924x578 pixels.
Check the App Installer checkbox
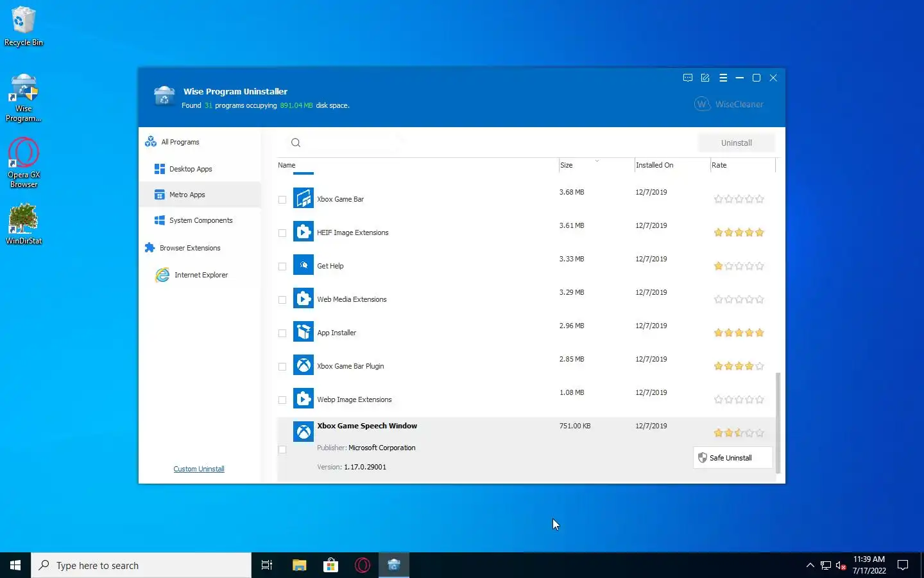pyautogui.click(x=282, y=333)
